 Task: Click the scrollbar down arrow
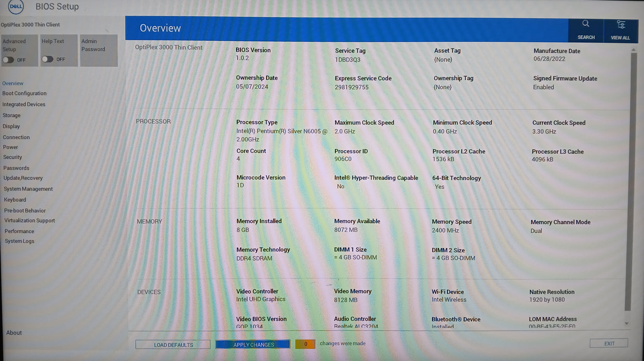[627, 324]
